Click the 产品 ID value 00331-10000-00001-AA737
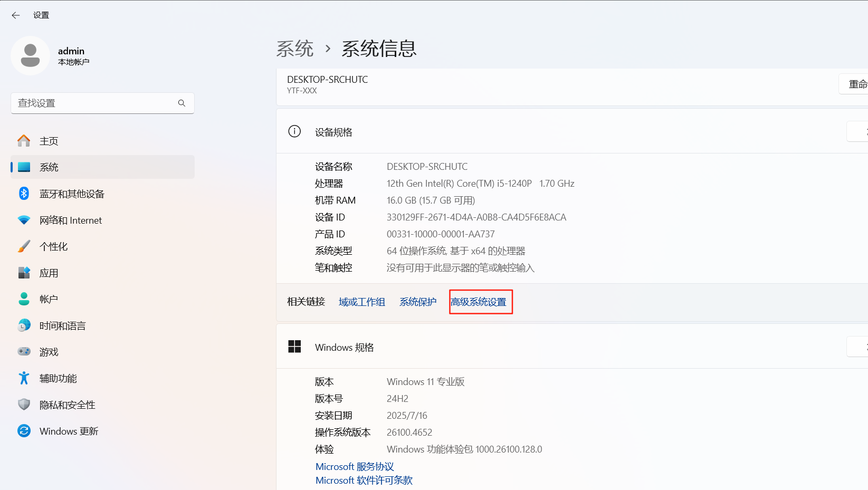Image resolution: width=868 pixels, height=490 pixels. coord(441,234)
